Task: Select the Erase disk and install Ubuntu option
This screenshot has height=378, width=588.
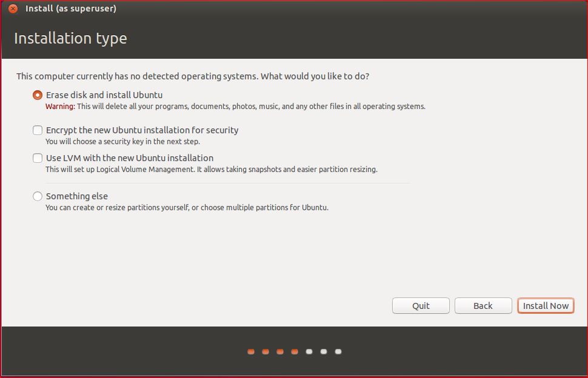Action: 37,94
